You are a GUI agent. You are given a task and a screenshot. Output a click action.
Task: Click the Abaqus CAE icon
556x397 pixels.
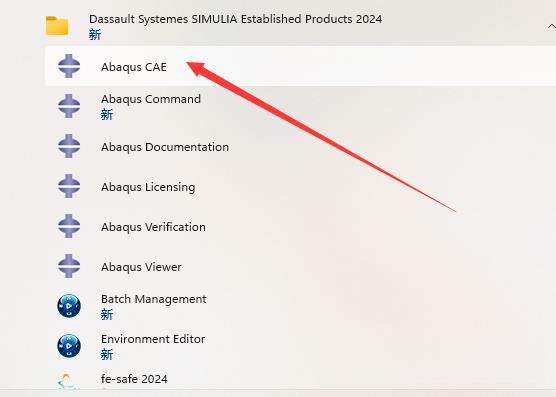point(69,66)
